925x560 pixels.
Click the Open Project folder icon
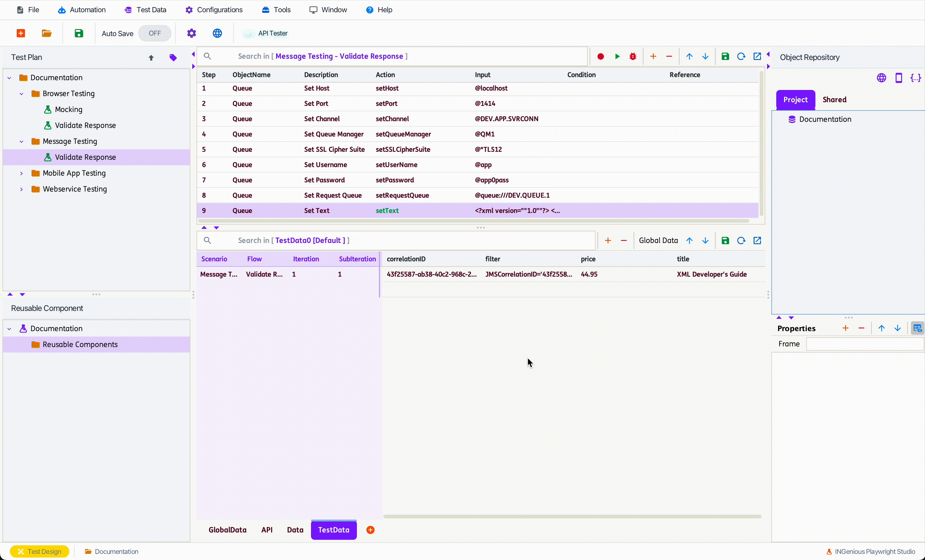tap(47, 33)
